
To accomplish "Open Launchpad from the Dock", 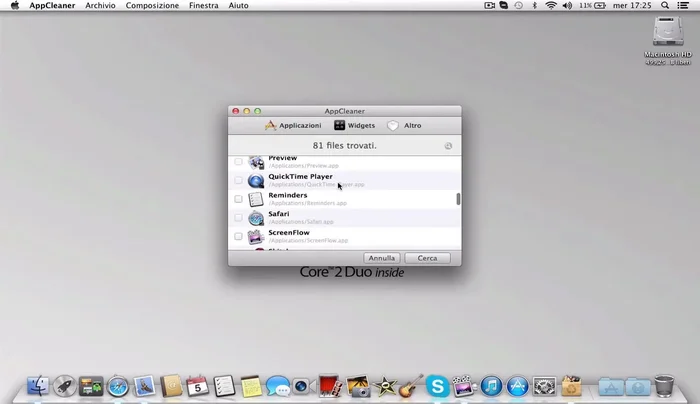I will pyautogui.click(x=65, y=386).
